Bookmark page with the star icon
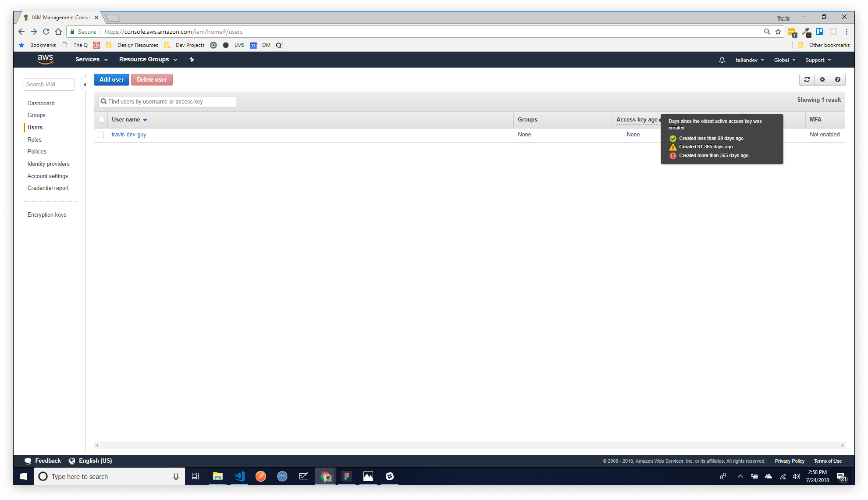Image resolution: width=868 pixels, height=500 pixels. (778, 32)
